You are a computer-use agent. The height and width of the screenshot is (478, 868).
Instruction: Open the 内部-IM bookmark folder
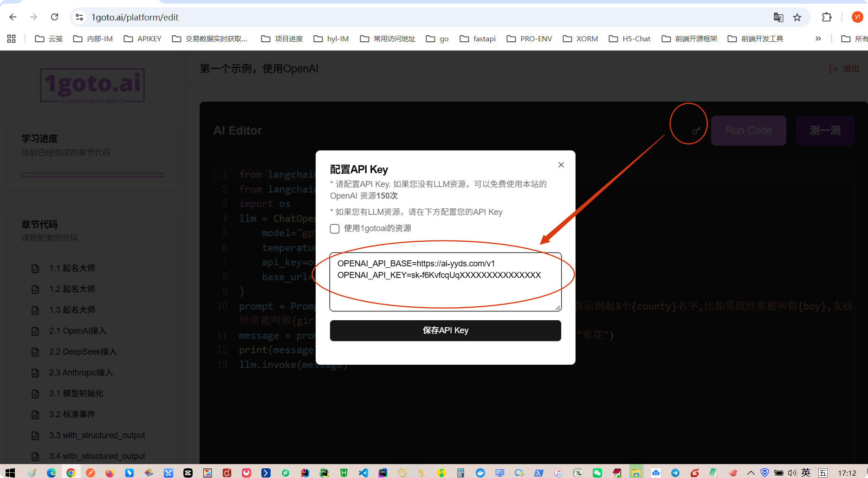click(x=93, y=39)
